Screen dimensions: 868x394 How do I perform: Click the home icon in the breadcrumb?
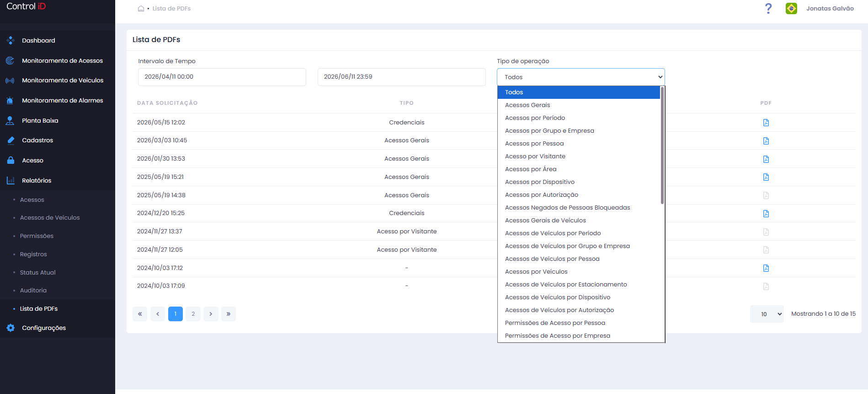click(141, 8)
